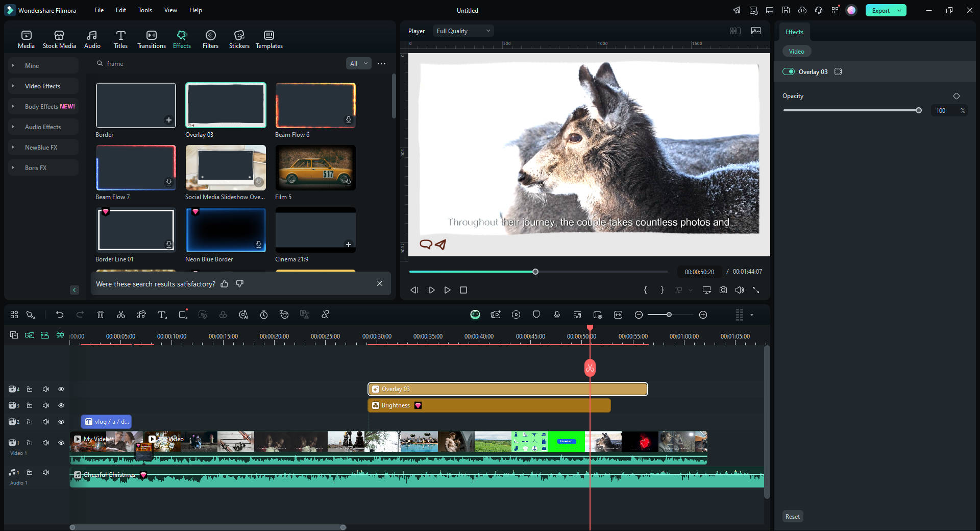This screenshot has height=531, width=980.
Task: Disable the Overlay 03 effect toggle
Action: (x=789, y=71)
